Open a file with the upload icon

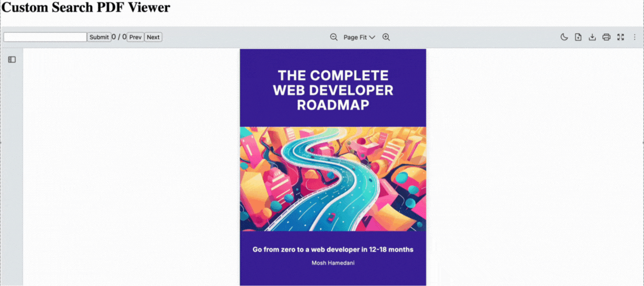tap(578, 37)
